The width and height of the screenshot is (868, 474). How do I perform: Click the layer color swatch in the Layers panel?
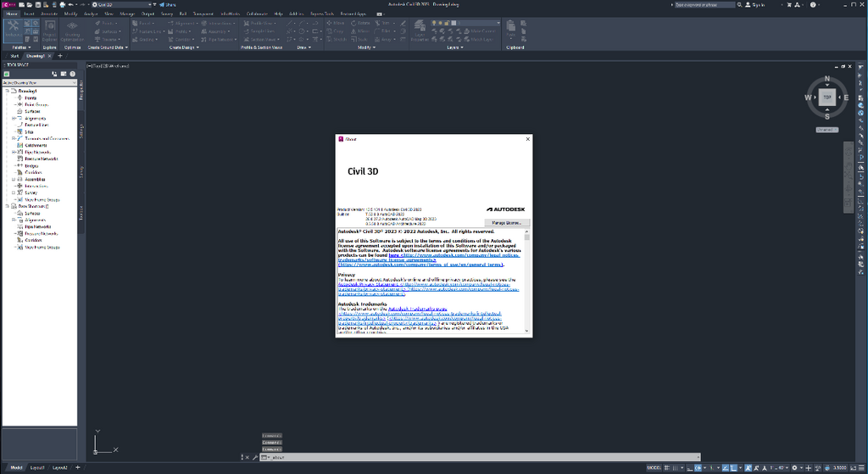click(x=453, y=23)
